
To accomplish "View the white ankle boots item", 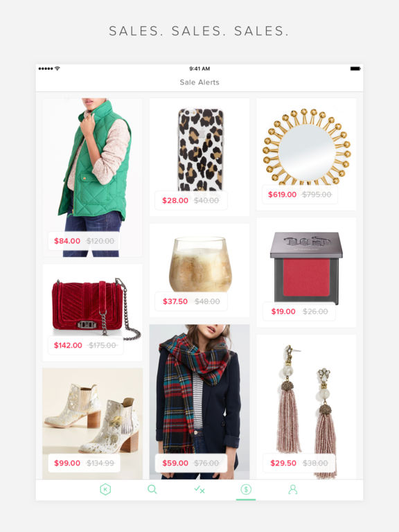I will coord(92,423).
